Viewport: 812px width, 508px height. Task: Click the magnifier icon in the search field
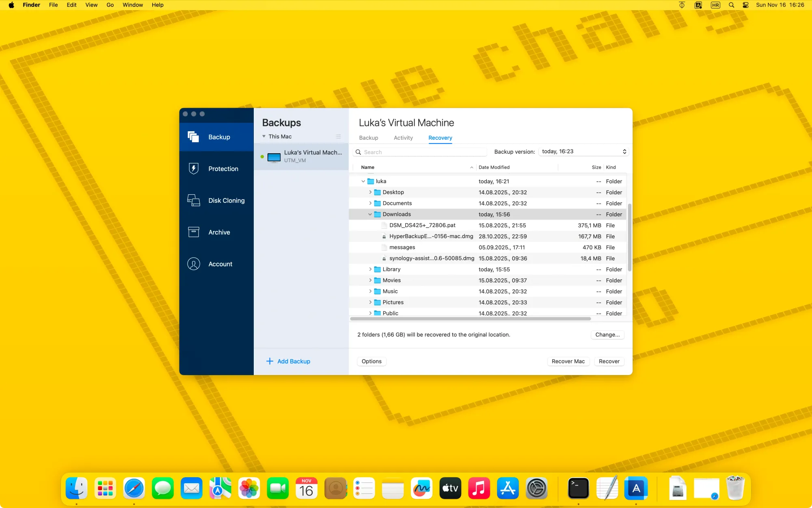358,152
